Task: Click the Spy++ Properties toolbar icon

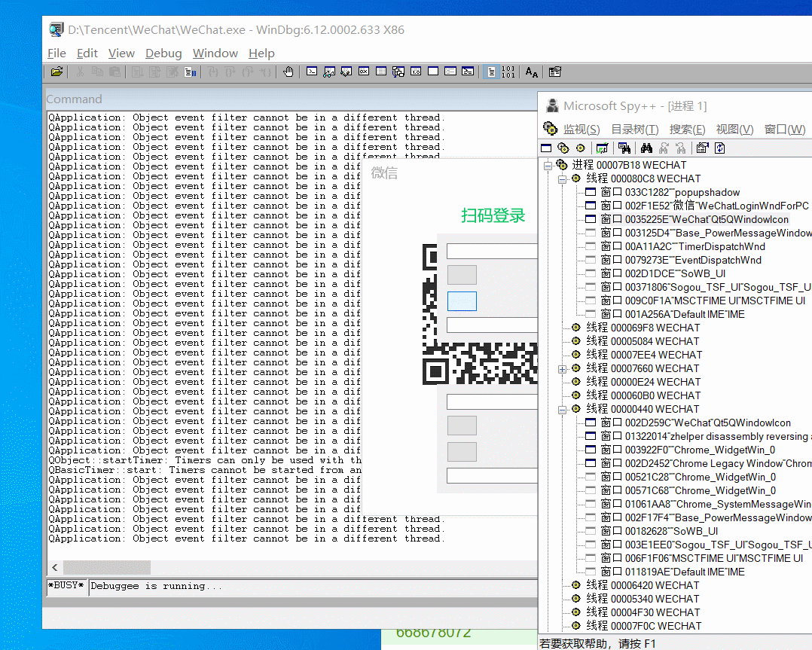Action: pos(702,148)
